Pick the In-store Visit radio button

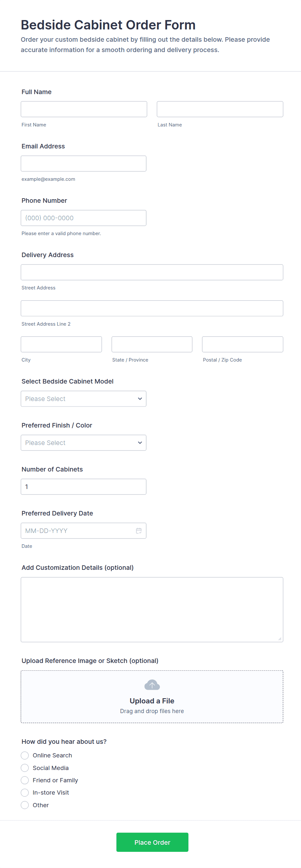tap(25, 793)
